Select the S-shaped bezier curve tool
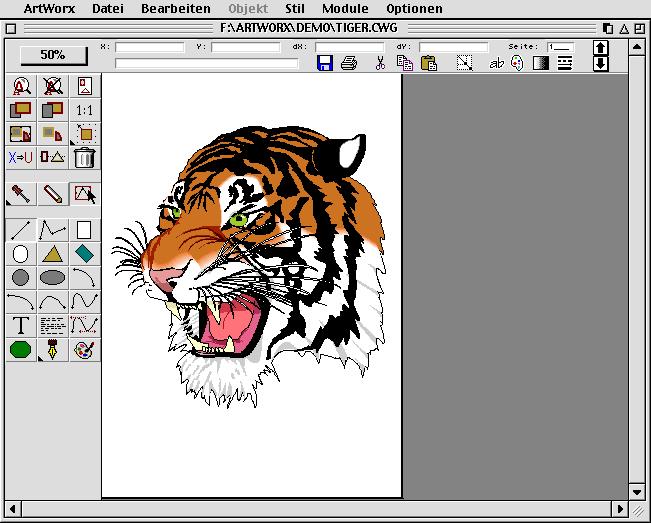651x523 pixels. (x=85, y=302)
